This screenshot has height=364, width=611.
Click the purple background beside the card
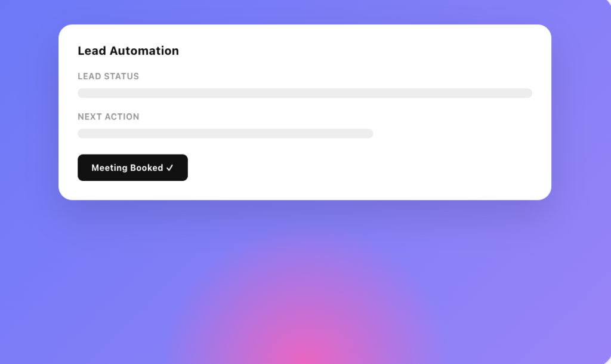(x=29, y=117)
